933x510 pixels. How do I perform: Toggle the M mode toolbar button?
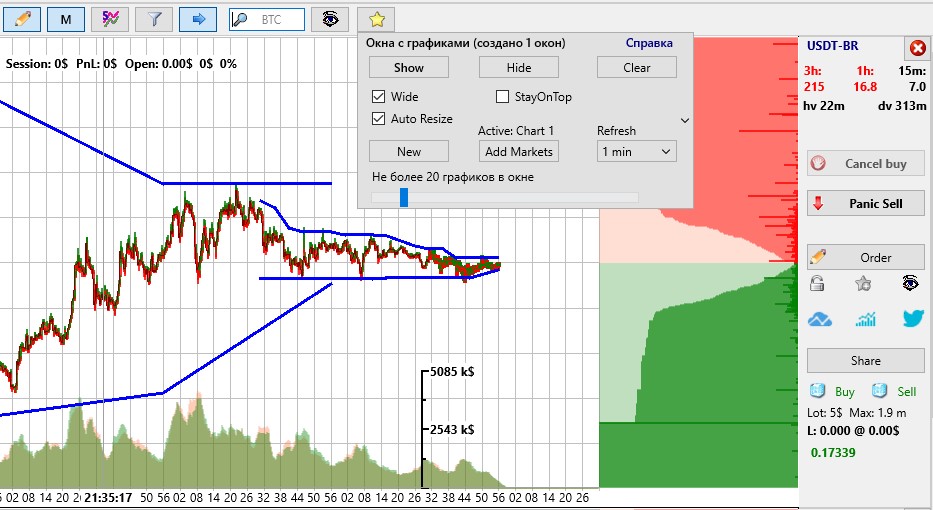[x=66, y=18]
